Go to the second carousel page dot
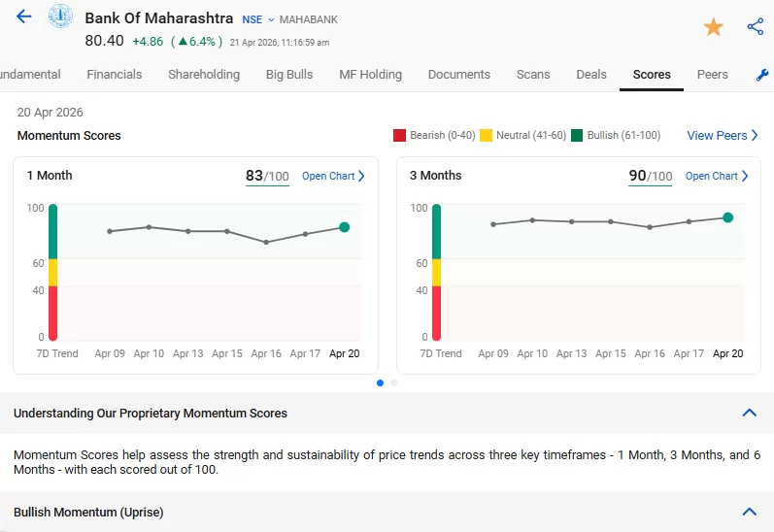The width and height of the screenshot is (774, 532). tap(393, 382)
